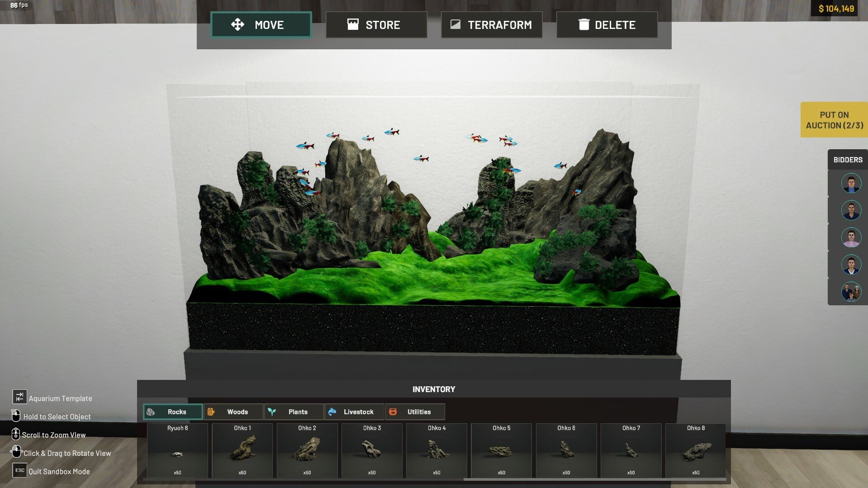This screenshot has height=488, width=868.
Task: Select the Delete trash tool
Action: point(607,24)
